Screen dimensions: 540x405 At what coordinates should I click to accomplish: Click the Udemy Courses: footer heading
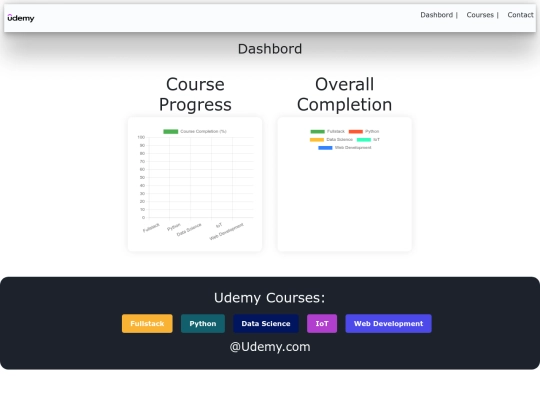270,298
